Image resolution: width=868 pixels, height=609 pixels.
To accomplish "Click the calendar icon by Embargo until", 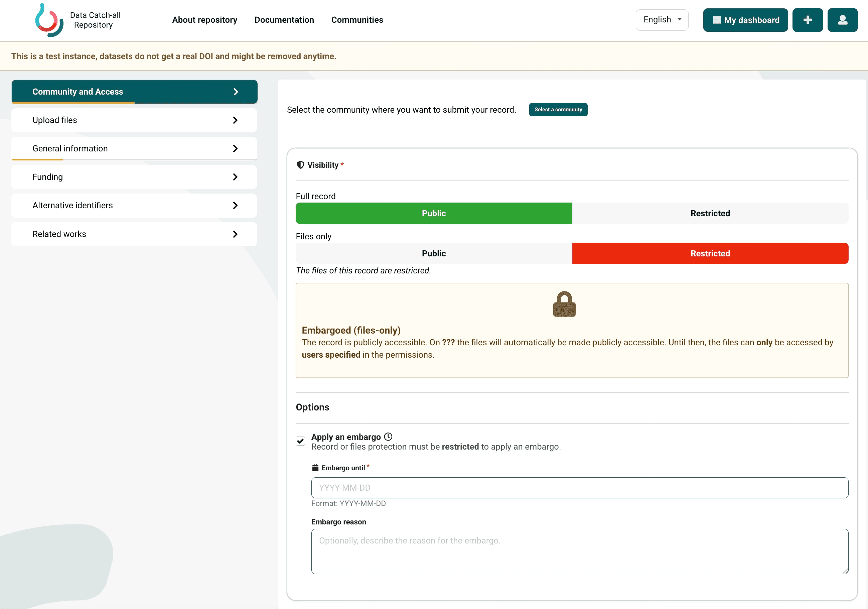I will click(x=315, y=468).
